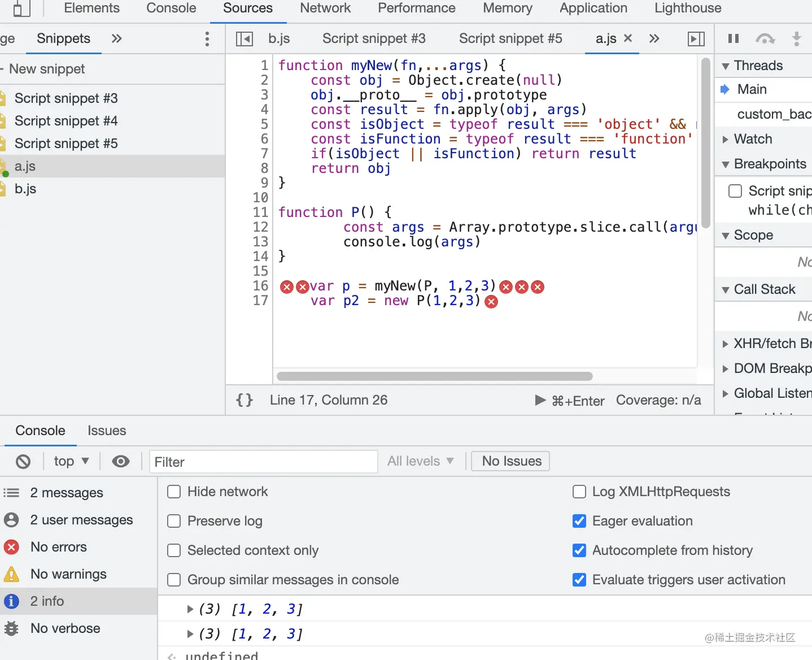Collapse the Threads section
812x660 pixels.
point(763,66)
